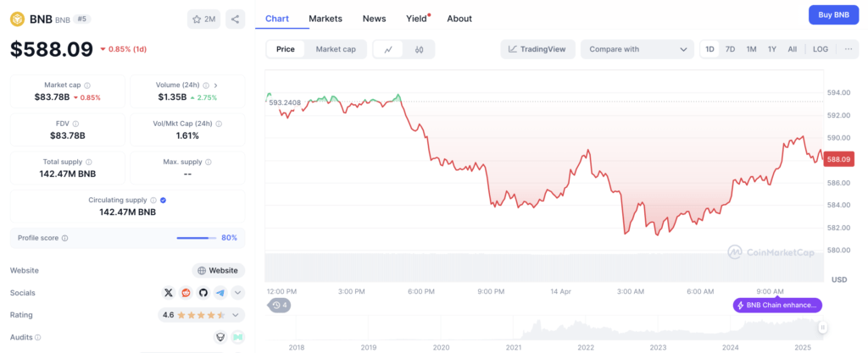Open the Compare with dropdown
Screen dimensions: 868x353
(637, 49)
